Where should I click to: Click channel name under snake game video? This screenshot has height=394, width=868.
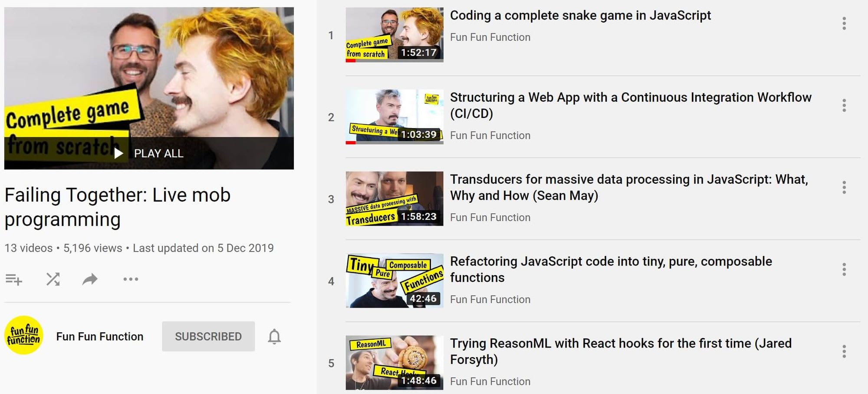coord(490,37)
